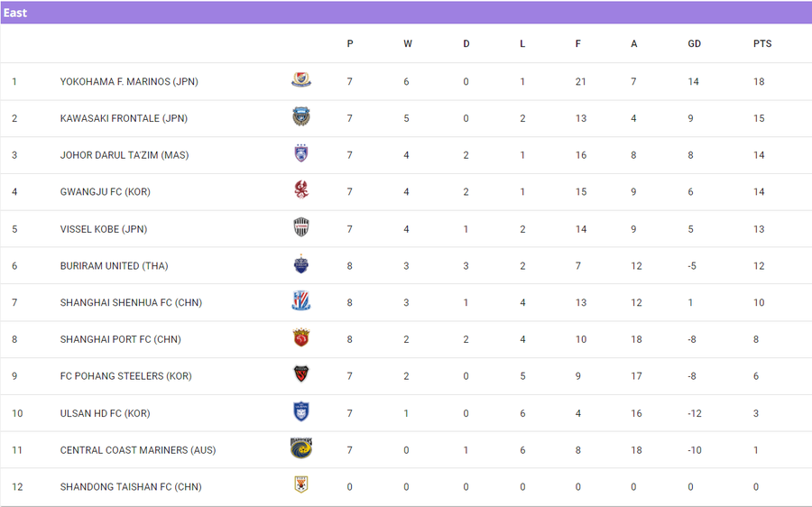Click the Shanghai Port club crest

(x=301, y=339)
